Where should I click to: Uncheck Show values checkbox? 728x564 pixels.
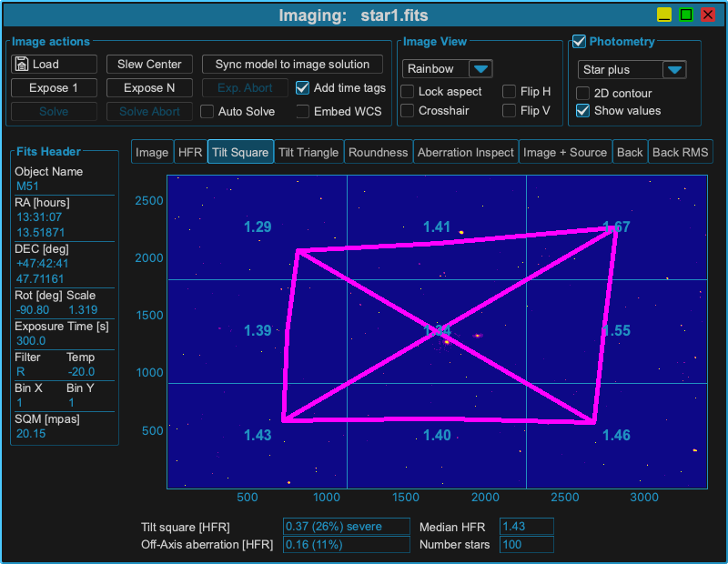[582, 110]
